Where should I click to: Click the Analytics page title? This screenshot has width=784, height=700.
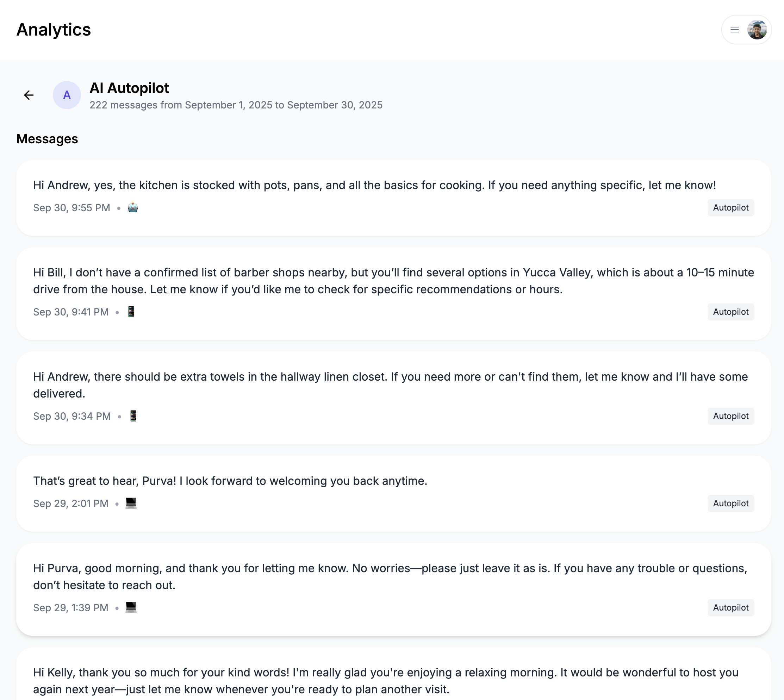point(54,30)
